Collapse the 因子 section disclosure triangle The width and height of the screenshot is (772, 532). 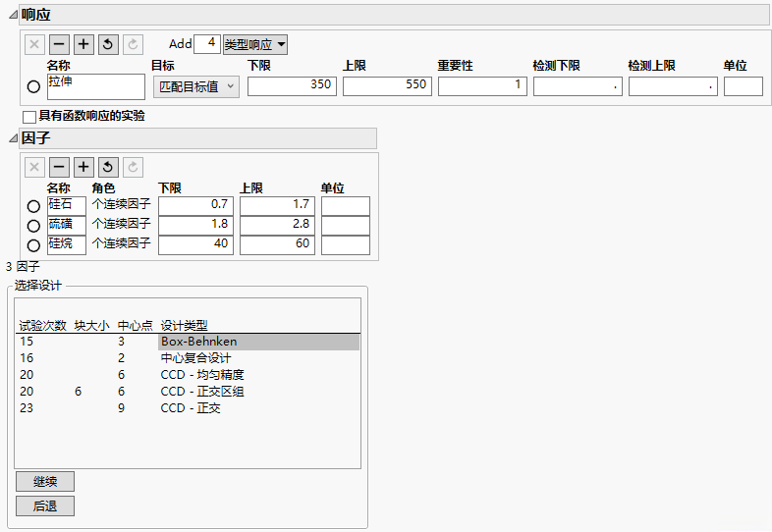pos(14,138)
